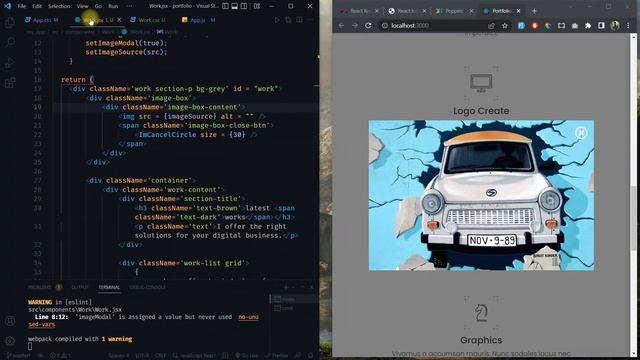The image size is (640, 360).
Task: Open the View menu
Action: [x=82, y=6]
